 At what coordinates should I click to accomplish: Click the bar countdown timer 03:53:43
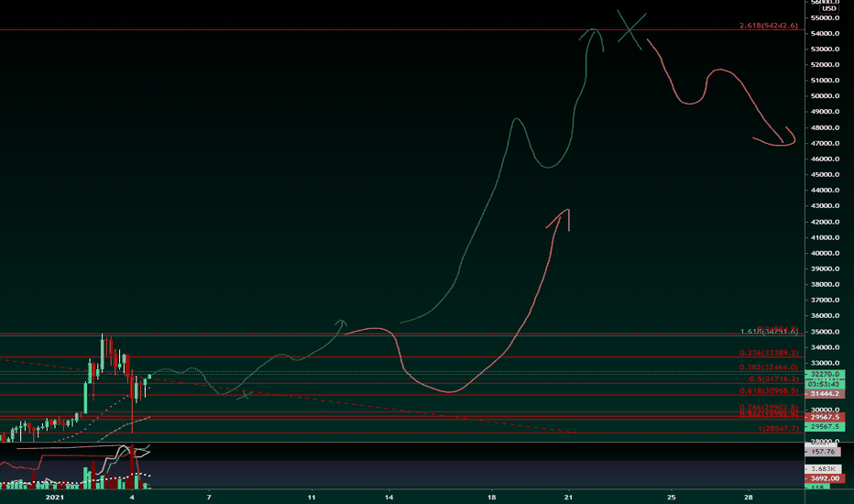[825, 384]
